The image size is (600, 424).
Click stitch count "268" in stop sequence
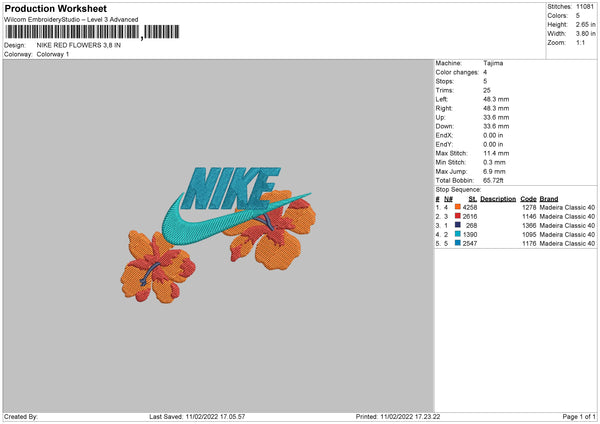(x=471, y=225)
